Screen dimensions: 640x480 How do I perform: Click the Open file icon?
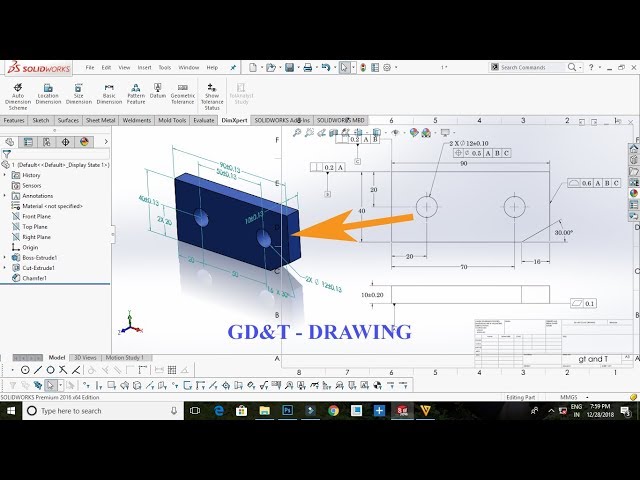pyautogui.click(x=271, y=67)
